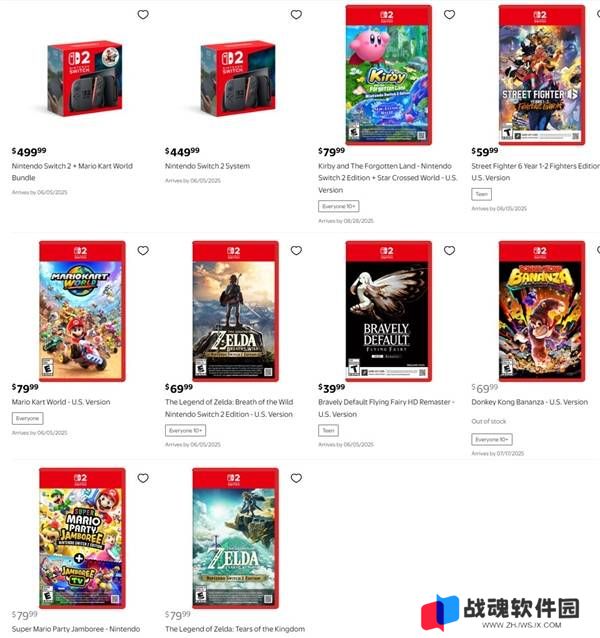Image resolution: width=600 pixels, height=638 pixels.
Task: Select the Everyone 10+ rating badge under Kirby
Action: point(338,206)
